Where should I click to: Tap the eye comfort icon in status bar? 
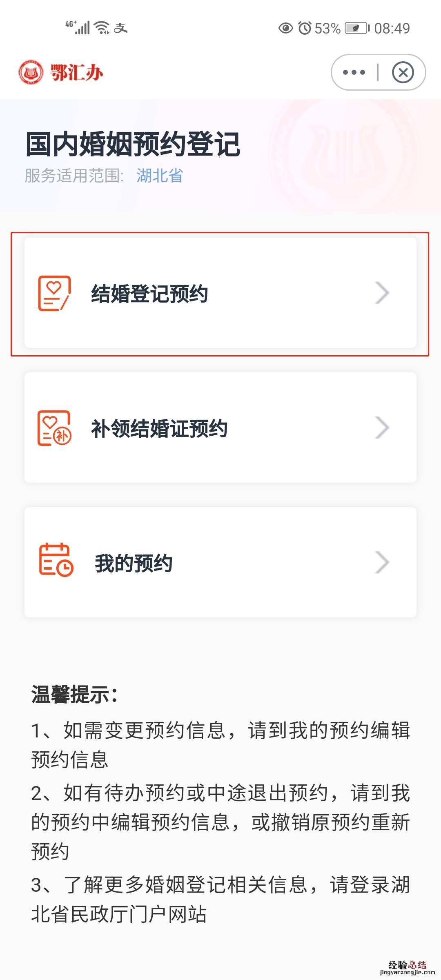coord(285,28)
